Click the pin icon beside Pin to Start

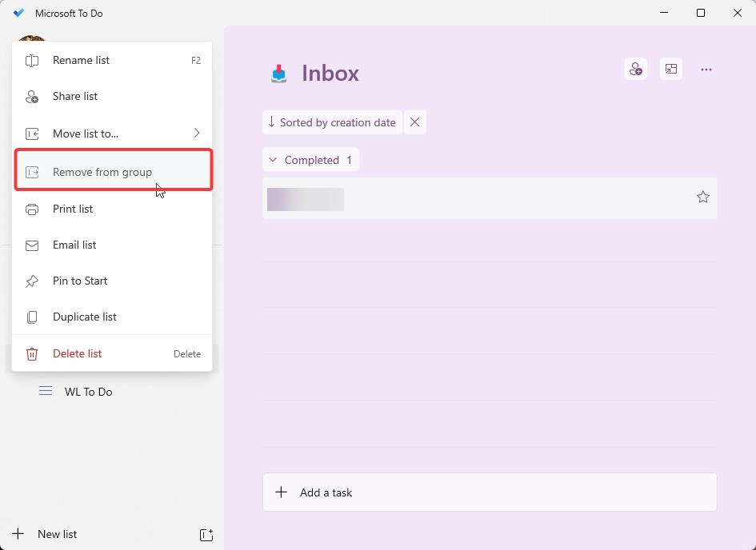[x=32, y=281]
